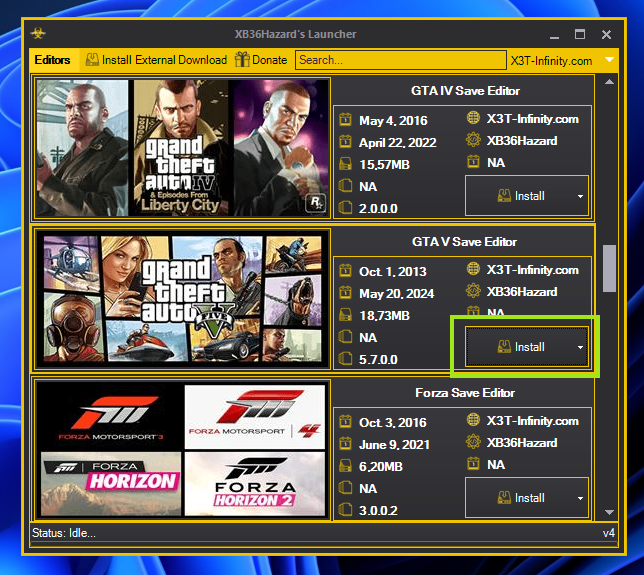This screenshot has height=575, width=644.
Task: Maximize the launcher window
Action: [x=580, y=34]
